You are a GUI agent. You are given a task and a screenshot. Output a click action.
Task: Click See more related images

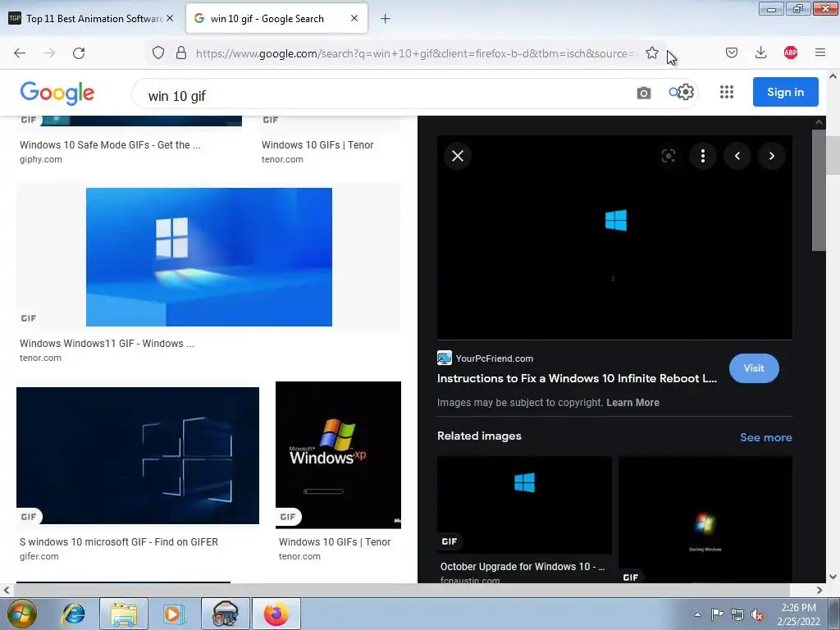(x=765, y=437)
